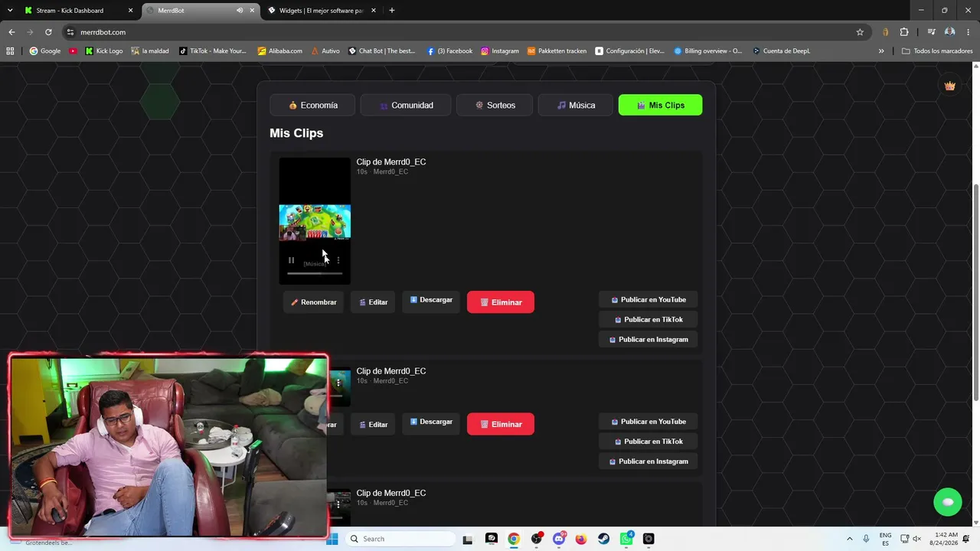Open the Economía tab
The height and width of the screenshot is (551, 980).
pos(312,105)
